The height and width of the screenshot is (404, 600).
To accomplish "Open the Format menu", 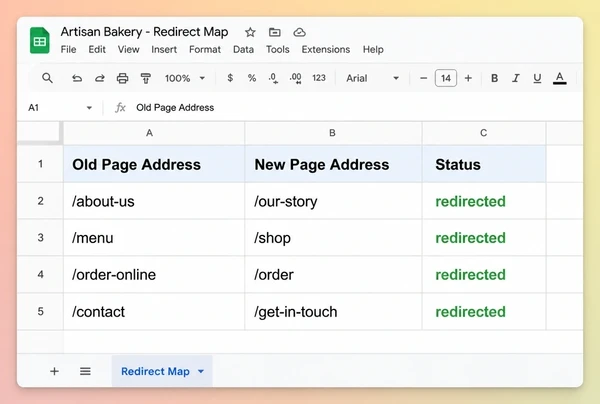I will click(205, 49).
